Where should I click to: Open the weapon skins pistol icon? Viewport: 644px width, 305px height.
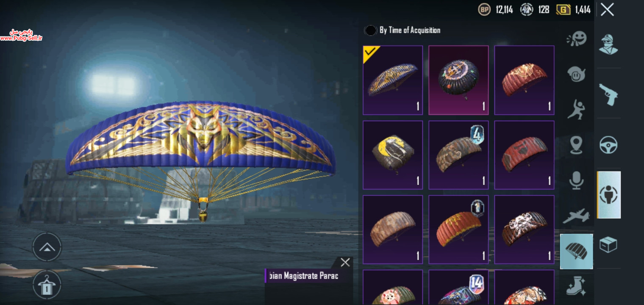tap(608, 94)
